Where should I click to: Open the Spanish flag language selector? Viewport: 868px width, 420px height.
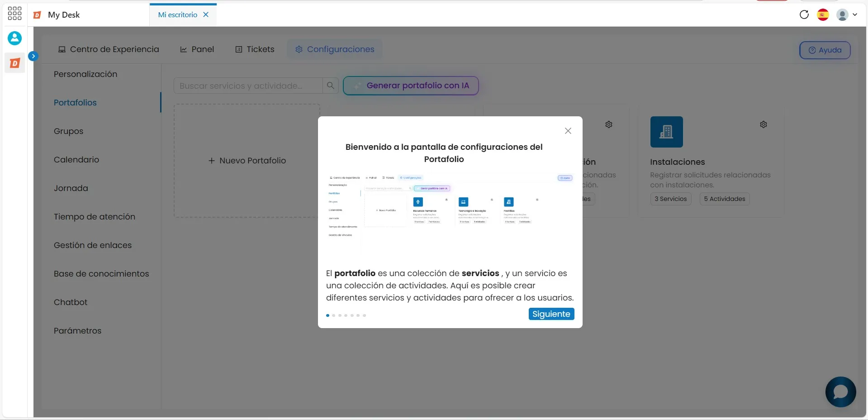click(823, 14)
